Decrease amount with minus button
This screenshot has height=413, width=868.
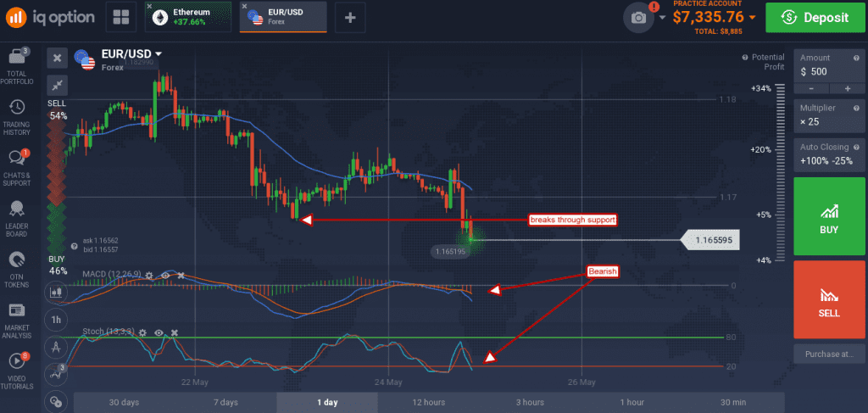[x=811, y=88]
